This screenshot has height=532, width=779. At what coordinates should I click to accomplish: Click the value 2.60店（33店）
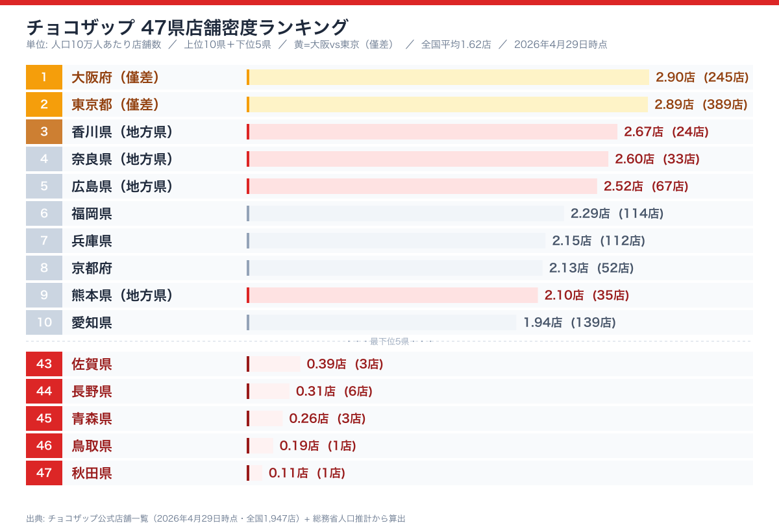coord(658,159)
